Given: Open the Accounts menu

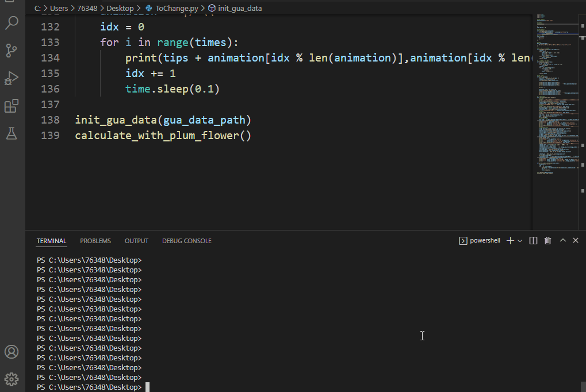Looking at the screenshot, I should [12, 352].
